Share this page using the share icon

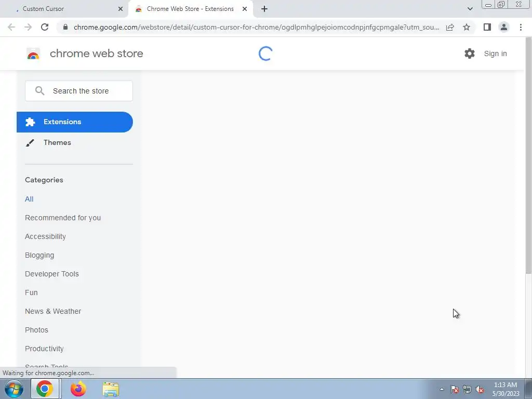click(x=450, y=27)
